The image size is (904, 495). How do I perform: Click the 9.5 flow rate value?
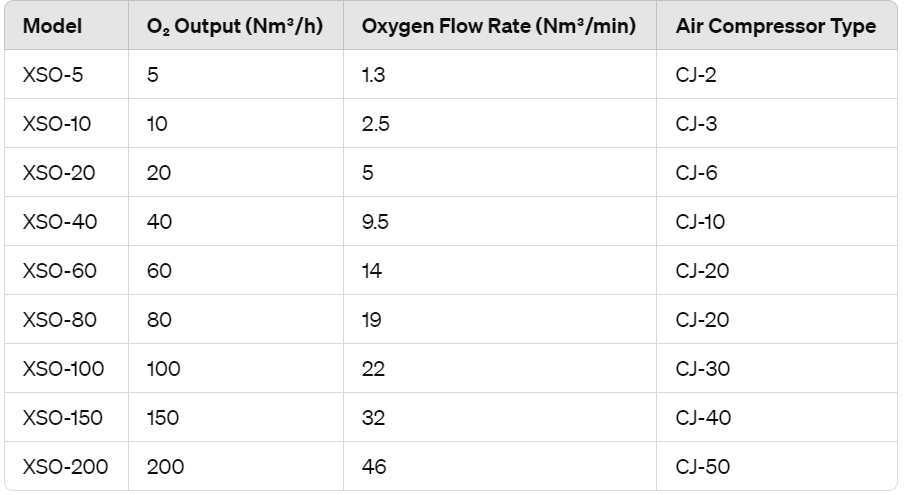(375, 222)
